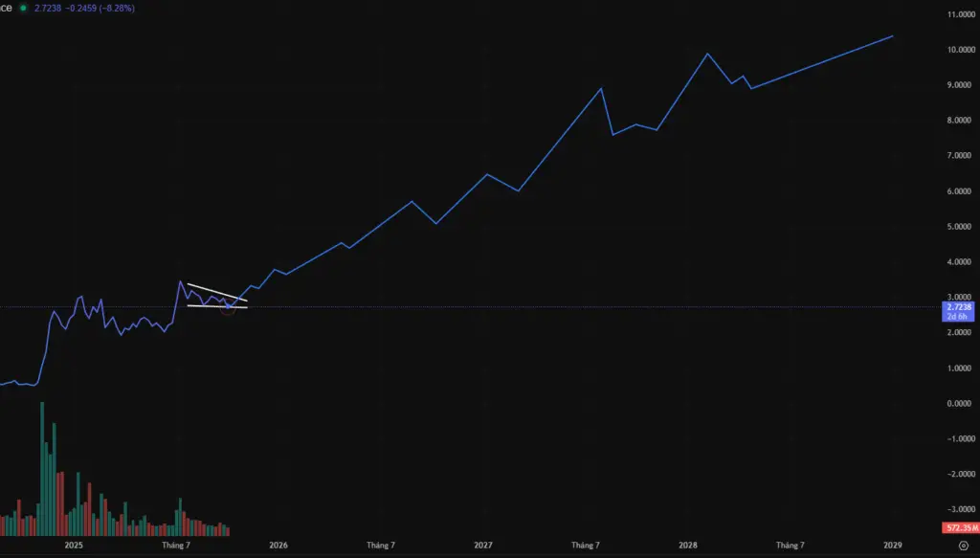Click the green market status dot in the legend
This screenshot has height=558, width=980.
click(23, 8)
